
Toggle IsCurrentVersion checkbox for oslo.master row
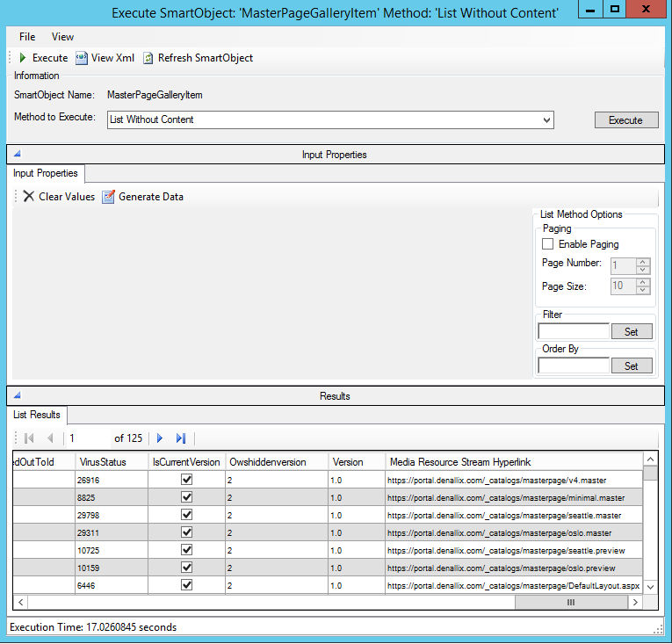tap(186, 532)
